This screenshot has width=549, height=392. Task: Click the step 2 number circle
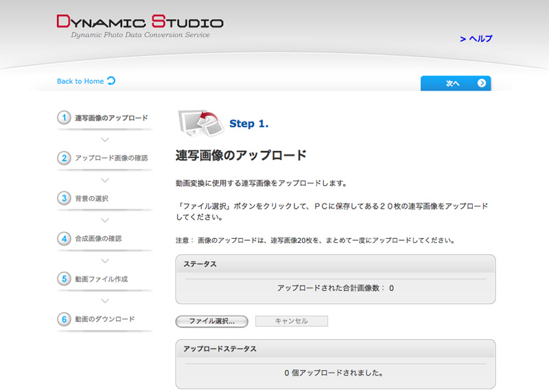click(x=64, y=158)
